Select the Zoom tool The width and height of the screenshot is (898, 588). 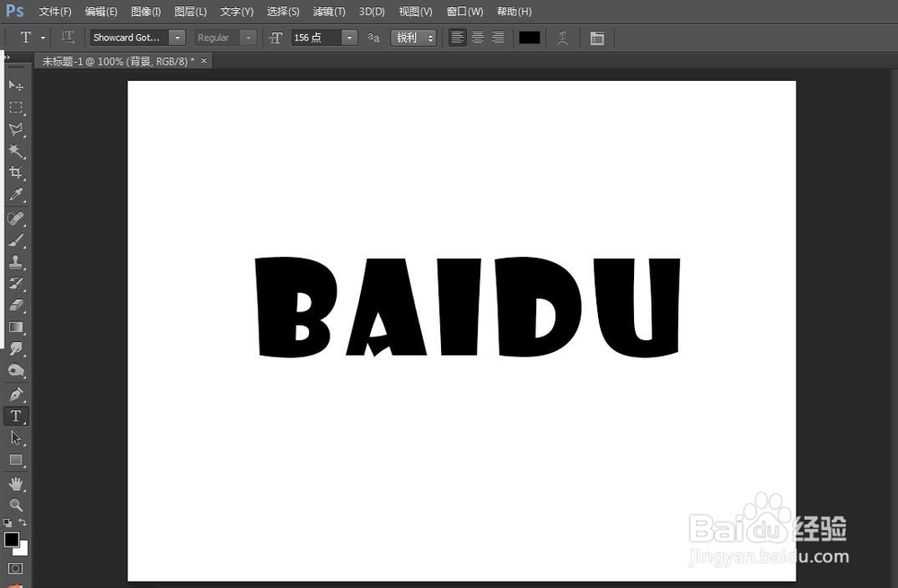tap(15, 505)
